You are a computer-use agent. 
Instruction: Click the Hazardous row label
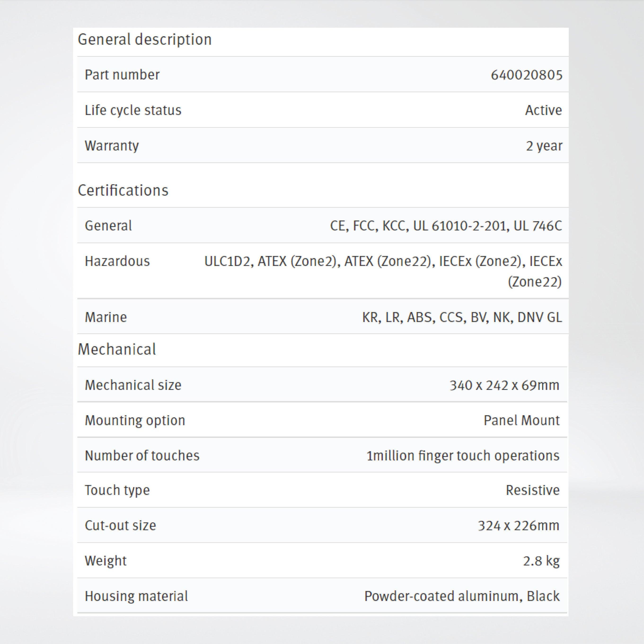pyautogui.click(x=117, y=261)
